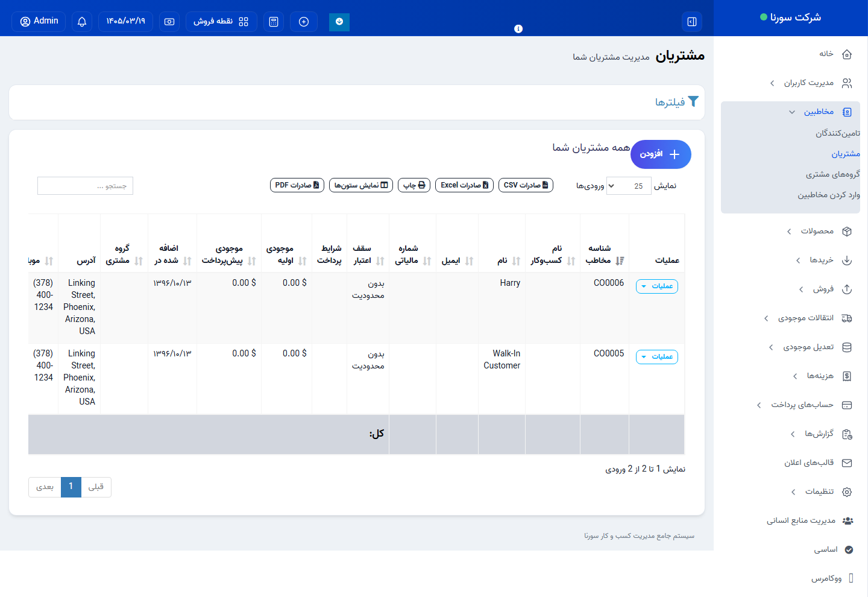Screen dimensions: 868x597
Task: Click the مدیریت منابع انسانی people icon
Action: [848, 521]
